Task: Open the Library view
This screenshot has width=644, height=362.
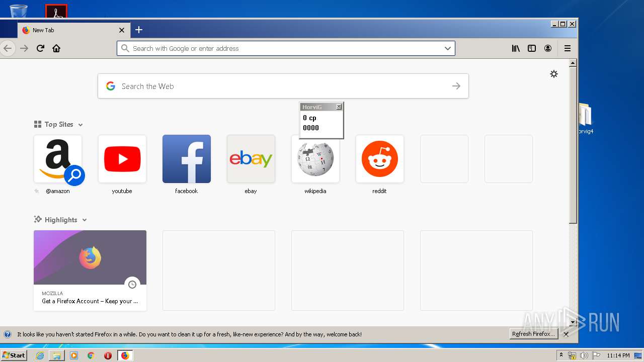Action: coord(516,48)
